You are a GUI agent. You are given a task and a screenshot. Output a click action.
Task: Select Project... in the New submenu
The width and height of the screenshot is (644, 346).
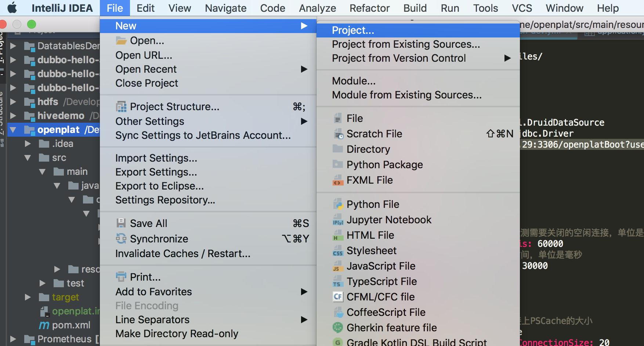pyautogui.click(x=353, y=30)
